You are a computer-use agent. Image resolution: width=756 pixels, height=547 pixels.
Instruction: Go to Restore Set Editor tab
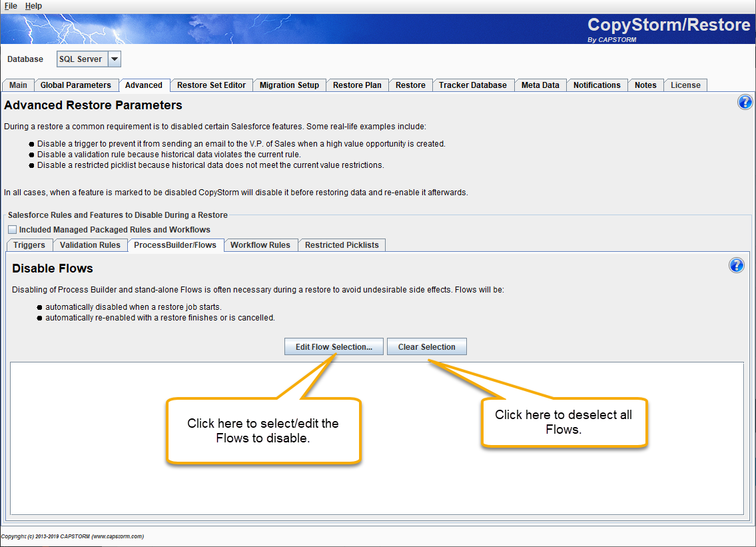pos(211,85)
